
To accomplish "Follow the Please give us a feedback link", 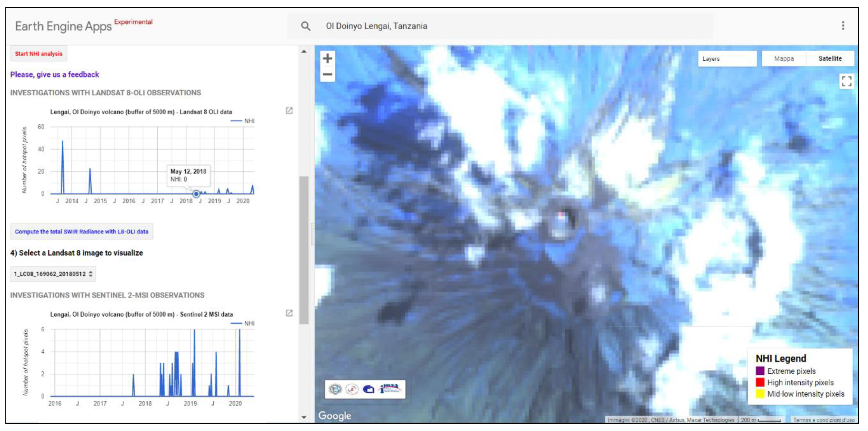I will tap(55, 74).
